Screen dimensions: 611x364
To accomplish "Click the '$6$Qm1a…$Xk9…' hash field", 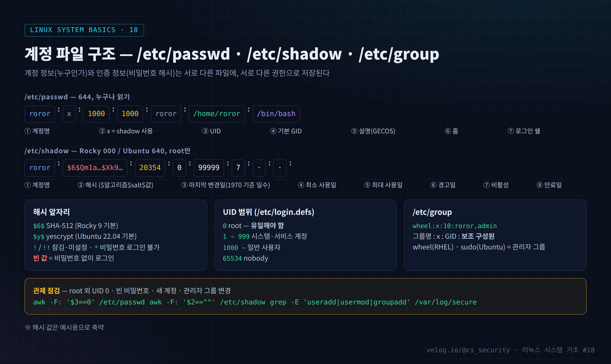I will pyautogui.click(x=95, y=168).
